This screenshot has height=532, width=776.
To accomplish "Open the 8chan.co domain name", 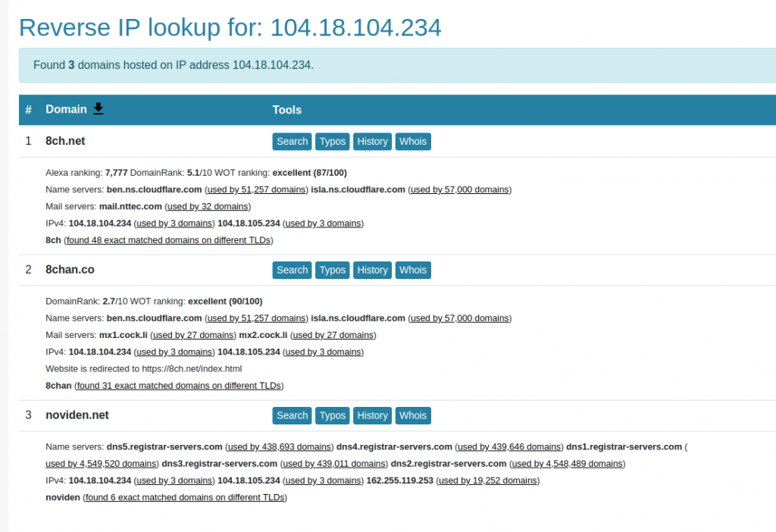I will [x=70, y=270].
